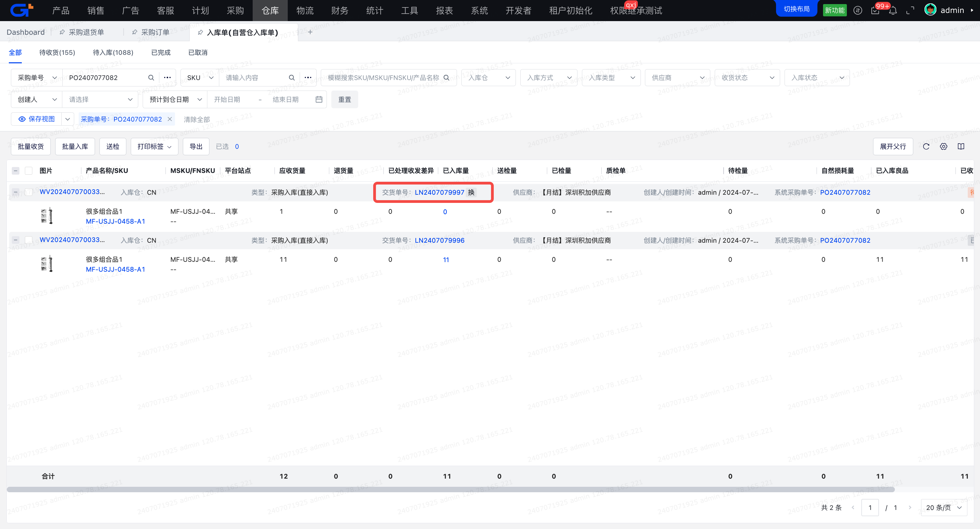Click 重置 button
The width and height of the screenshot is (980, 529).
pyautogui.click(x=345, y=99)
